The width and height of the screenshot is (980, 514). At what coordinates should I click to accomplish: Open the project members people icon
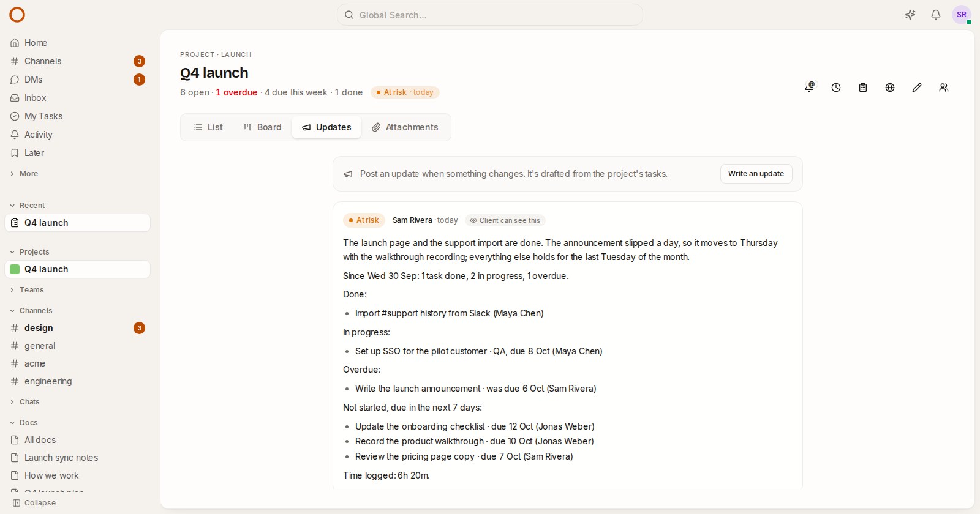point(944,88)
